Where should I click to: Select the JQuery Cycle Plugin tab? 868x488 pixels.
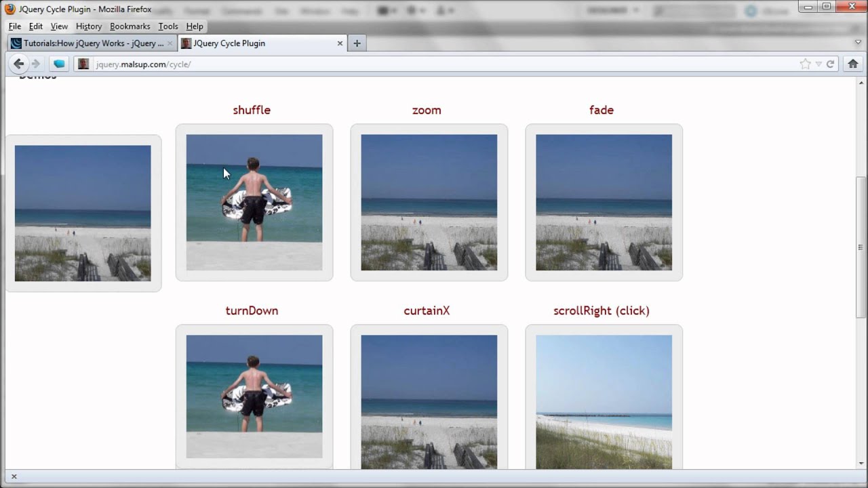(262, 43)
